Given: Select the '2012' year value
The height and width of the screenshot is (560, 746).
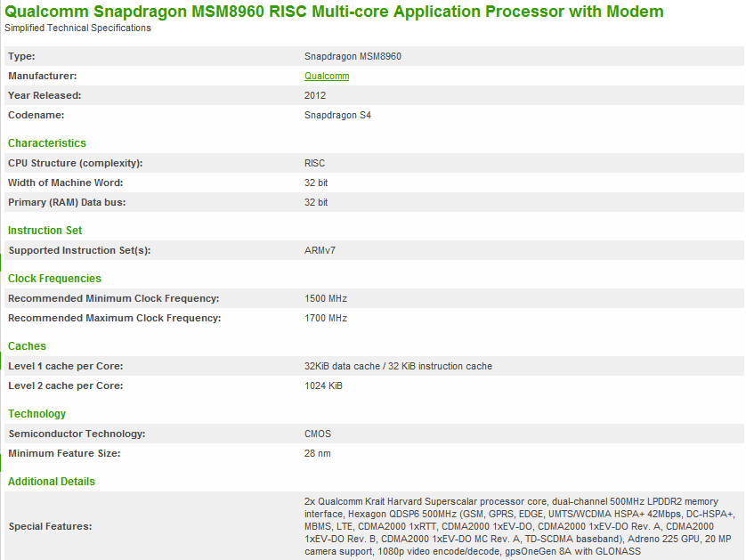Looking at the screenshot, I should [315, 95].
